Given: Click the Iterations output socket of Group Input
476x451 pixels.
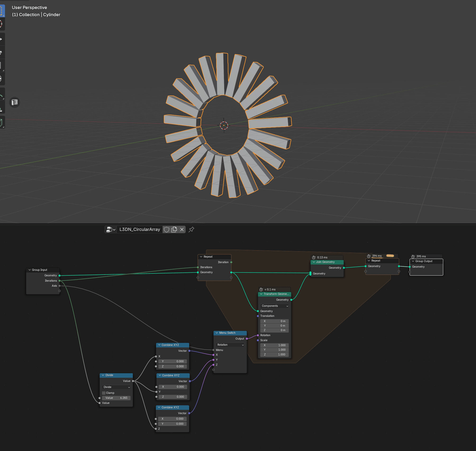Looking at the screenshot, I should (60, 281).
